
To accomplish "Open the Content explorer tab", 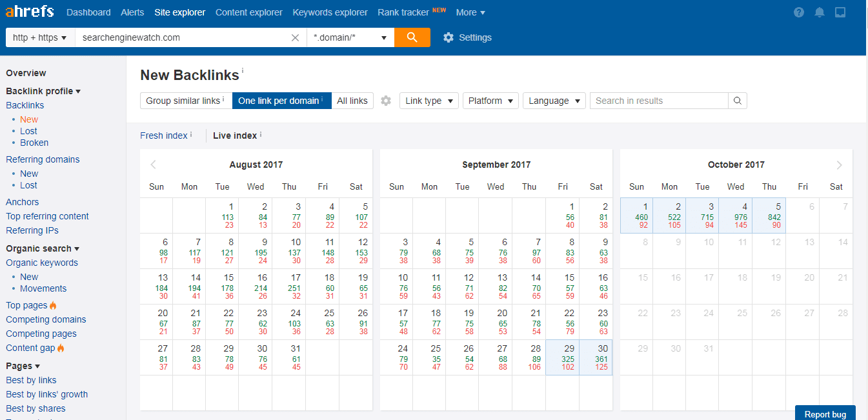I will (x=249, y=12).
